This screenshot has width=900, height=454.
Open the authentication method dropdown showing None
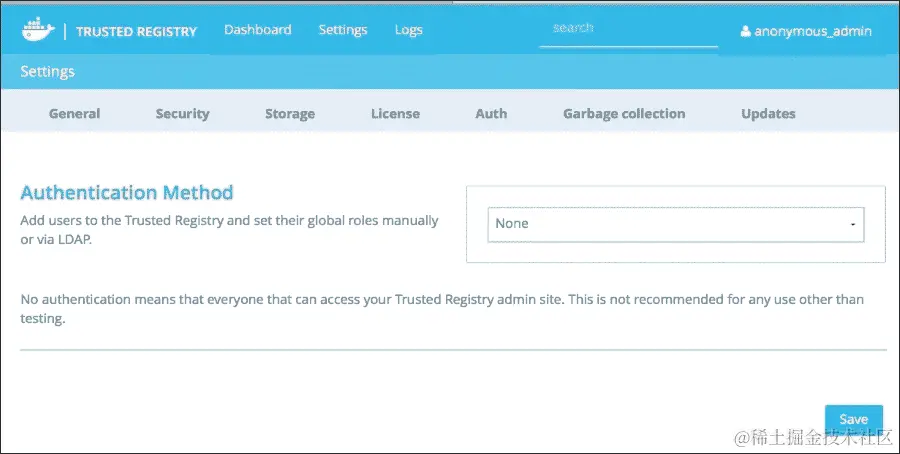(x=676, y=224)
